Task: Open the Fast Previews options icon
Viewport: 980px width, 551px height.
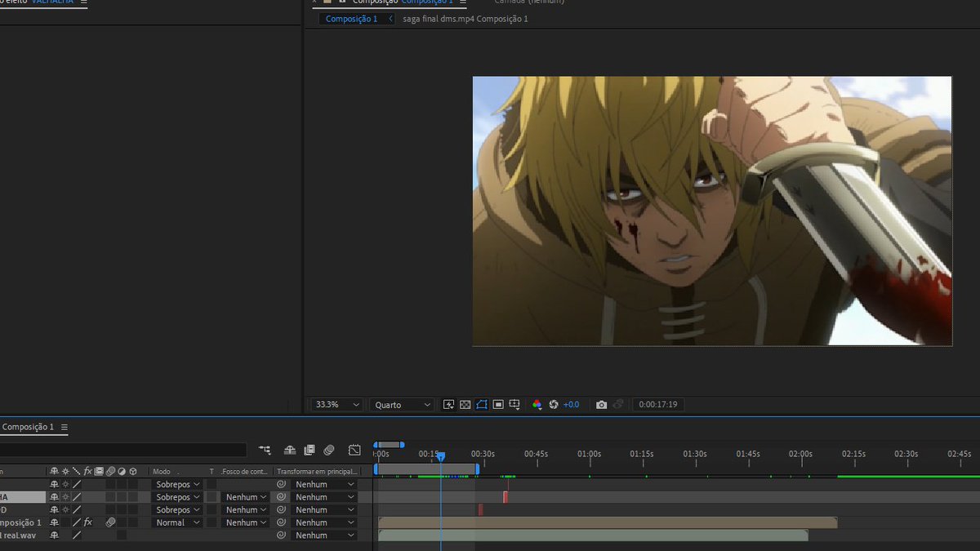Action: [448, 405]
